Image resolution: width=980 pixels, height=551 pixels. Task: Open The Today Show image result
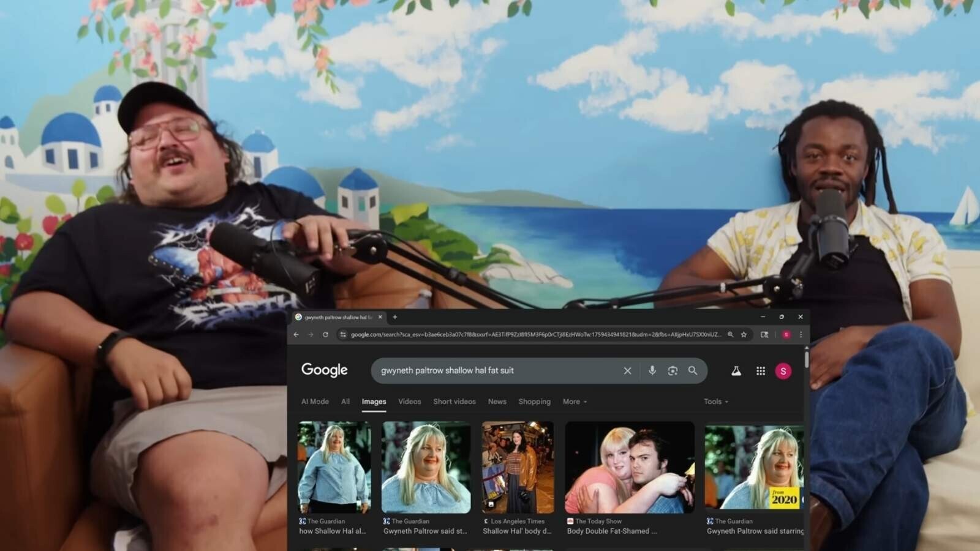[629, 467]
